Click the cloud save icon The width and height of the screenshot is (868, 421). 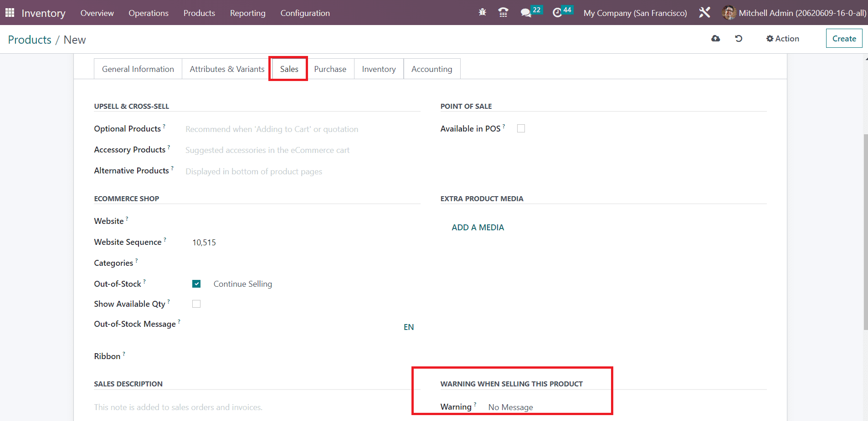tap(715, 39)
